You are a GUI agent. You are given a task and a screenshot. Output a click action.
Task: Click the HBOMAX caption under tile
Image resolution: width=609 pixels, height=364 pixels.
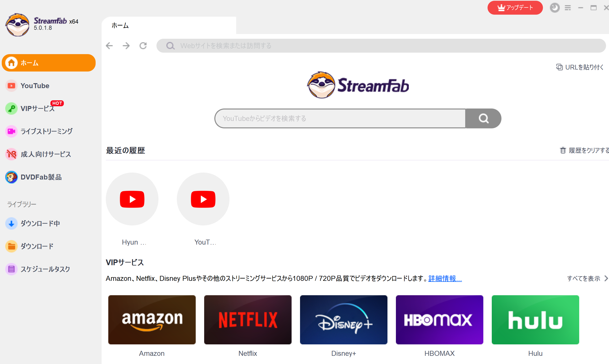439,353
